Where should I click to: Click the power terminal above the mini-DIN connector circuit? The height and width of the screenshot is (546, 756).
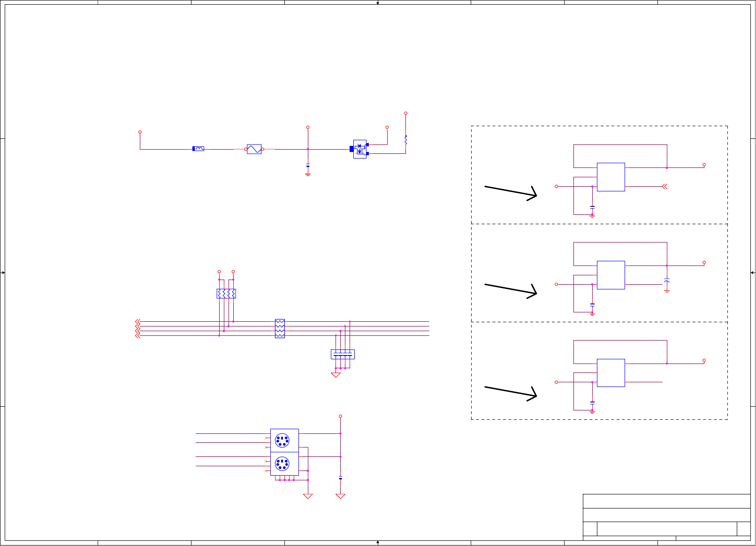tap(341, 416)
